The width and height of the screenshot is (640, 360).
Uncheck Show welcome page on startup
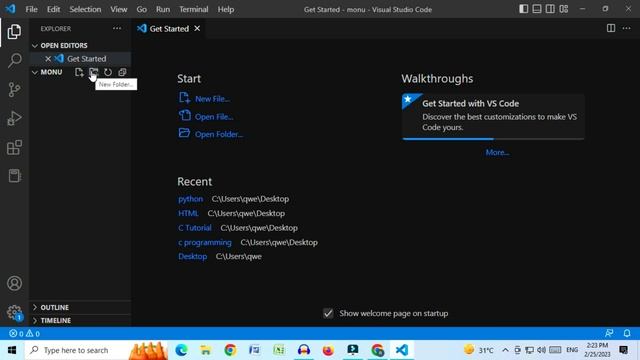tap(328, 313)
